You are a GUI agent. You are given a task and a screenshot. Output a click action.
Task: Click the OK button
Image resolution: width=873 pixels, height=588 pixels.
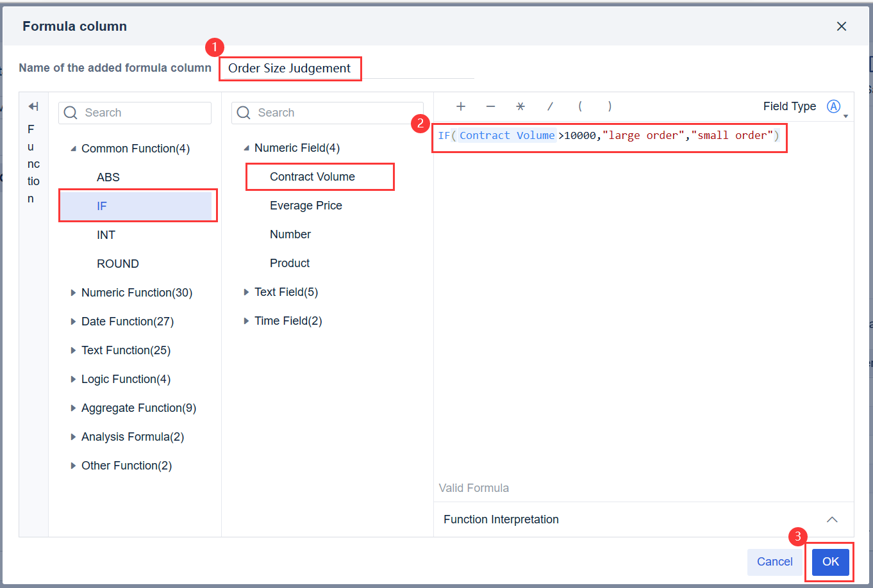tap(831, 562)
